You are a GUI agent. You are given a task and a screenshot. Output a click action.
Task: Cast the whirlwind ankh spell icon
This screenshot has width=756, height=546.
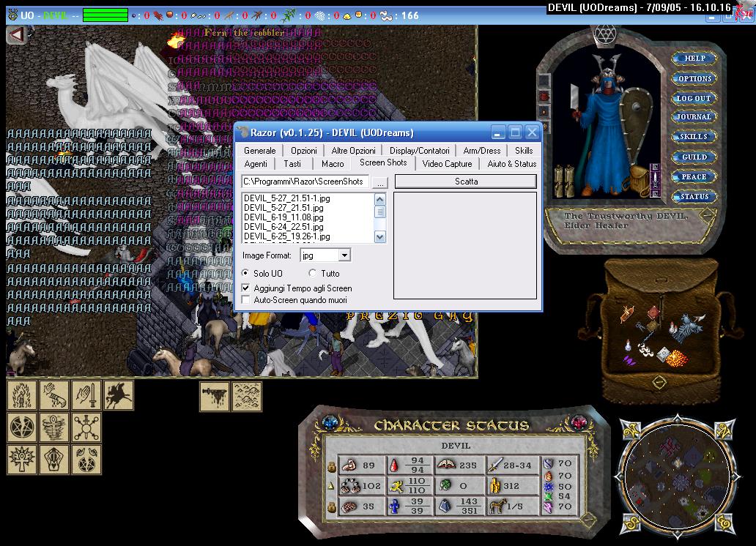(x=54, y=427)
